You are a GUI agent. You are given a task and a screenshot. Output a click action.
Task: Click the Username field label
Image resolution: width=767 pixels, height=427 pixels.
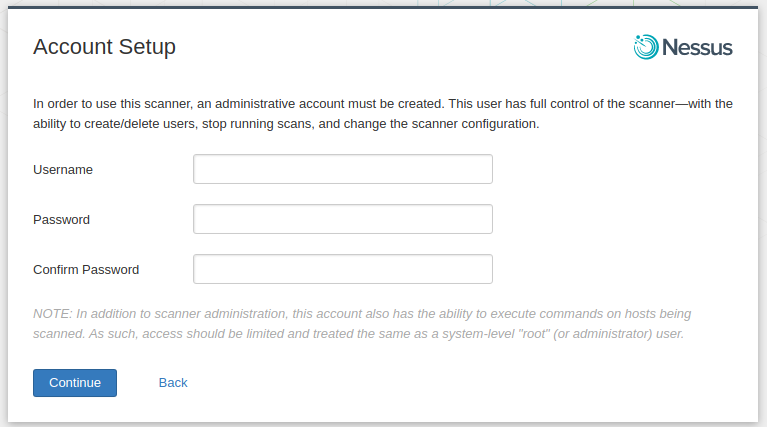pyautogui.click(x=63, y=170)
